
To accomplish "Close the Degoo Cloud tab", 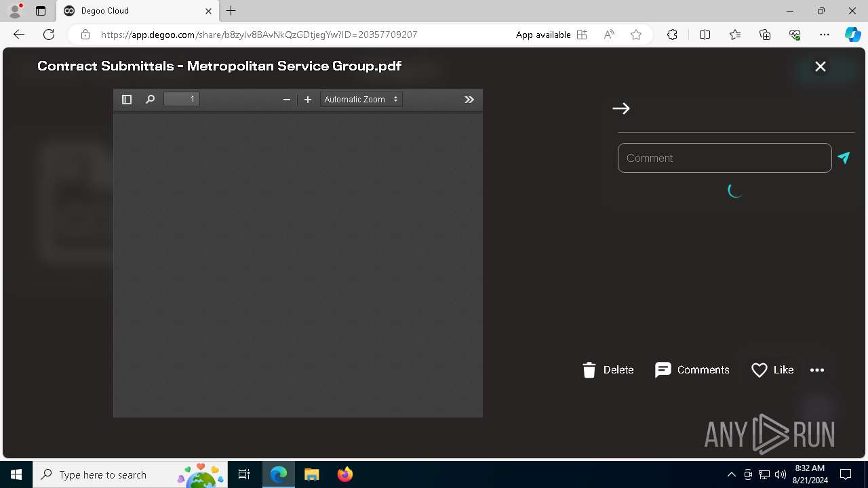I will pos(208,11).
